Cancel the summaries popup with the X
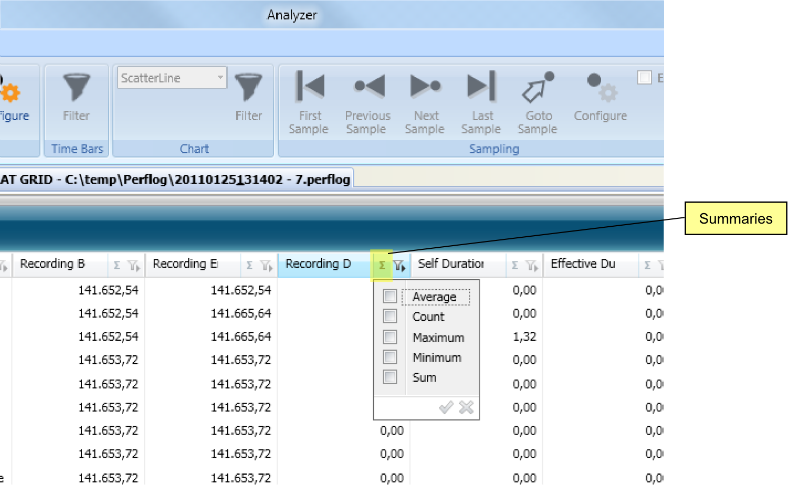The width and height of the screenshot is (789, 486). [x=466, y=407]
